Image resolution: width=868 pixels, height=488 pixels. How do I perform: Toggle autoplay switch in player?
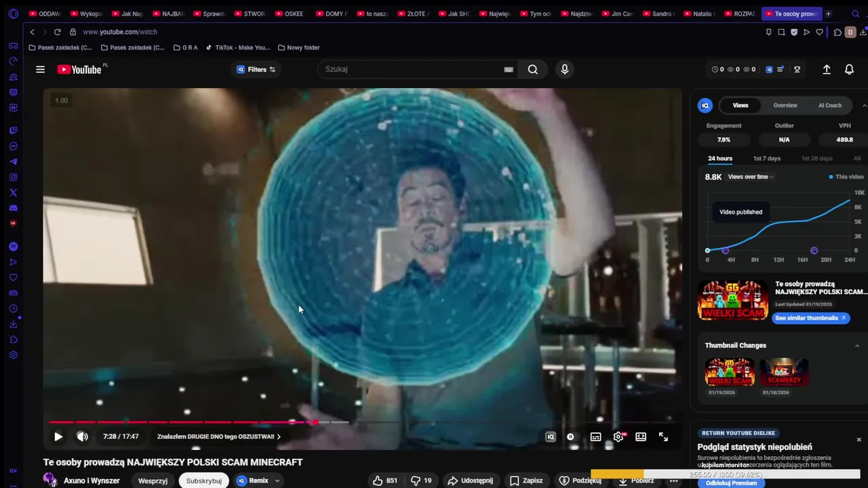pyautogui.click(x=570, y=437)
